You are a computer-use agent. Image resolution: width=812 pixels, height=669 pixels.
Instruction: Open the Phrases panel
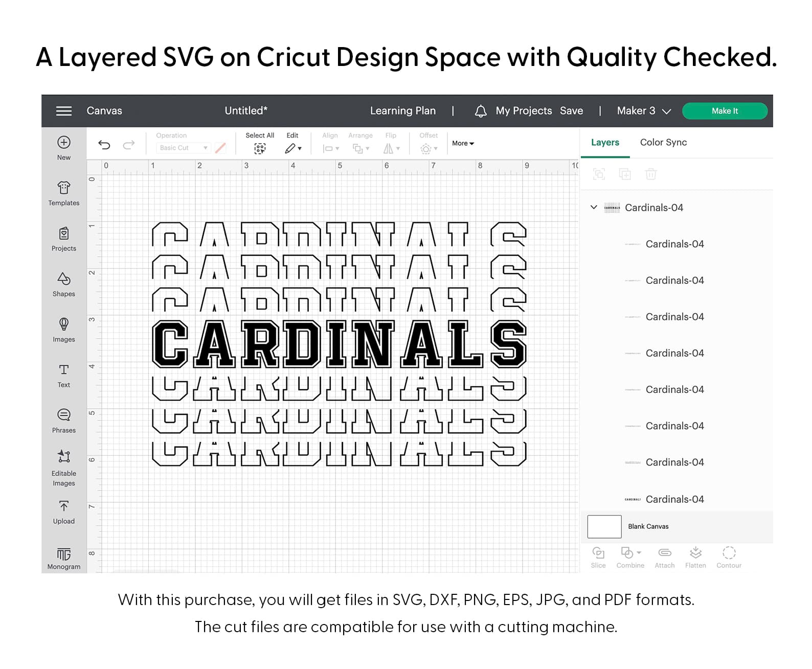64,421
